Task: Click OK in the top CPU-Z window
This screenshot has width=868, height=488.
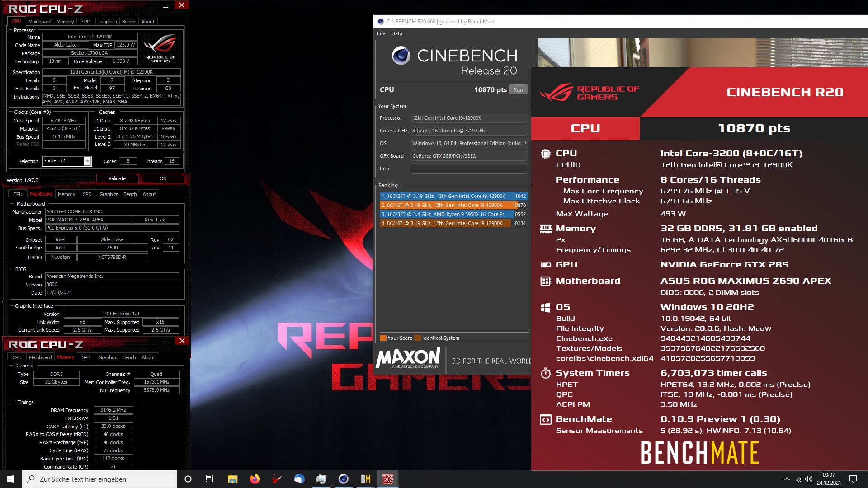Action: pyautogui.click(x=163, y=179)
